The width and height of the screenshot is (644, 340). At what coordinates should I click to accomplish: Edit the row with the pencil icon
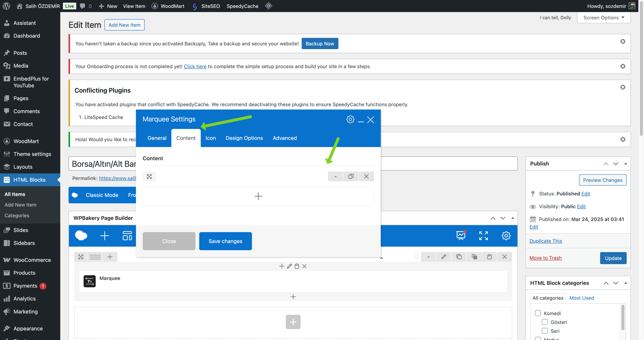(444, 257)
